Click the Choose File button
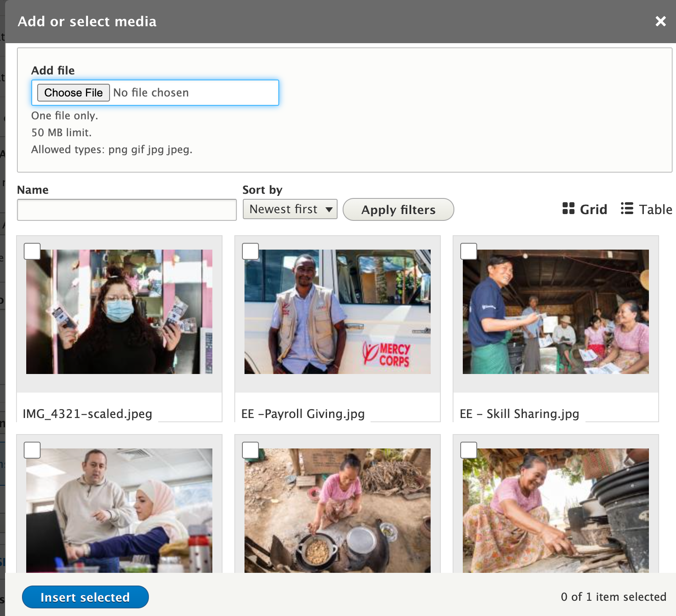 [x=74, y=93]
